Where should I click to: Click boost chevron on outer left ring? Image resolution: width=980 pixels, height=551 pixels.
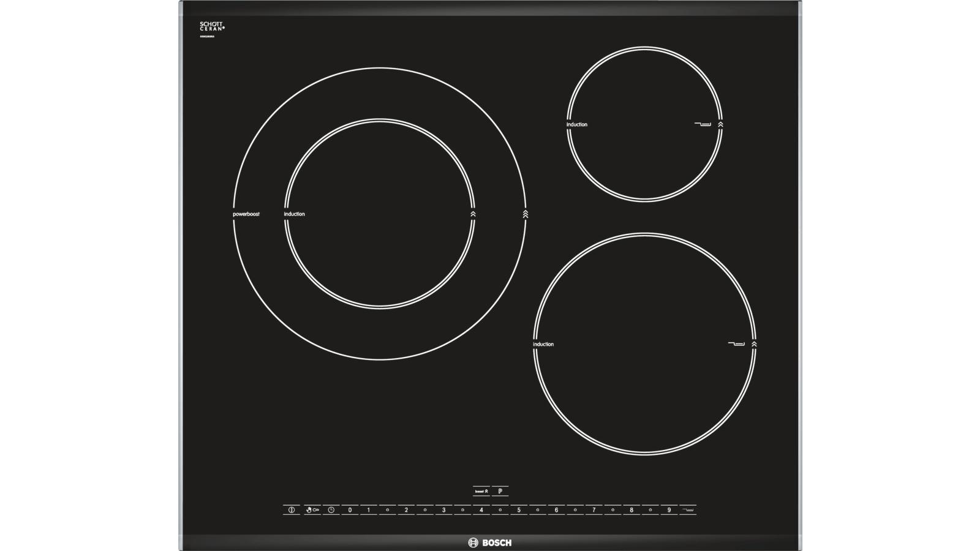[x=526, y=214]
